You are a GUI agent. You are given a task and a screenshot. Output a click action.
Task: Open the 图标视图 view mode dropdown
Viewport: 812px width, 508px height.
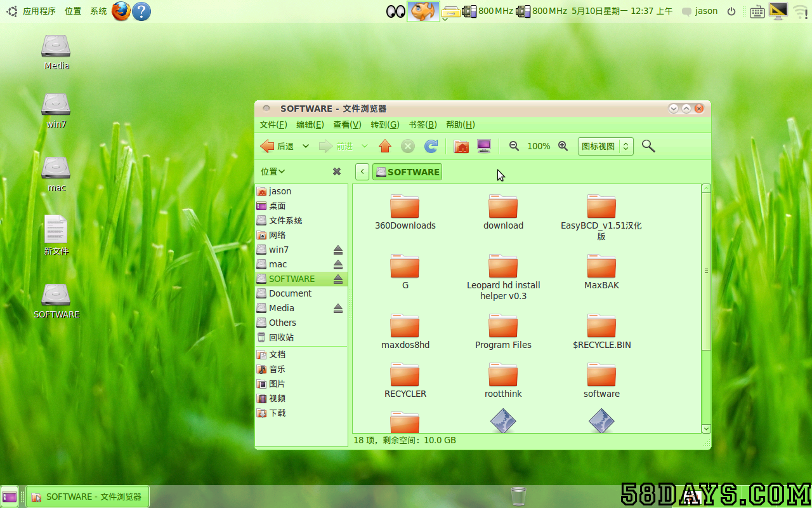tap(605, 147)
